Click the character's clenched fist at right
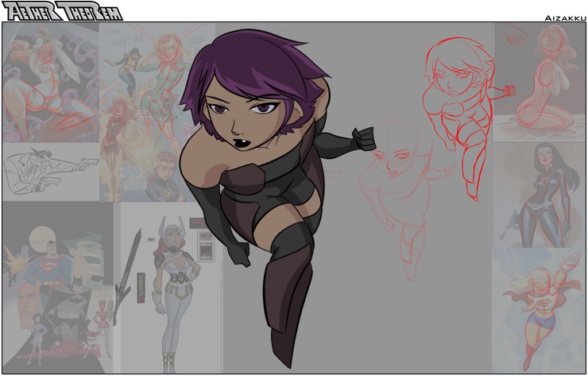Image resolution: width=588 pixels, height=376 pixels. (363, 138)
